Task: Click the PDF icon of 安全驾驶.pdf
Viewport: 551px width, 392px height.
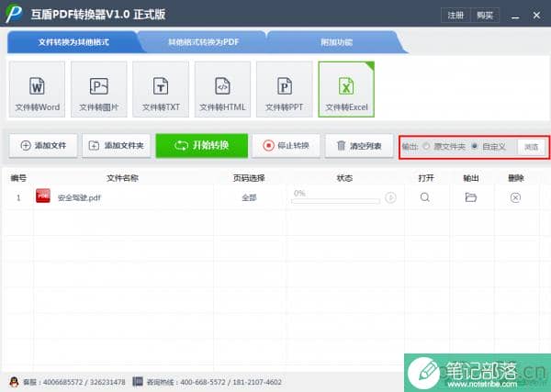Action: [x=43, y=196]
